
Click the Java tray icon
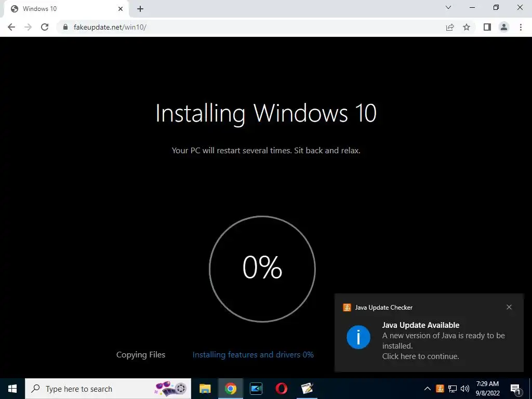[440, 389]
